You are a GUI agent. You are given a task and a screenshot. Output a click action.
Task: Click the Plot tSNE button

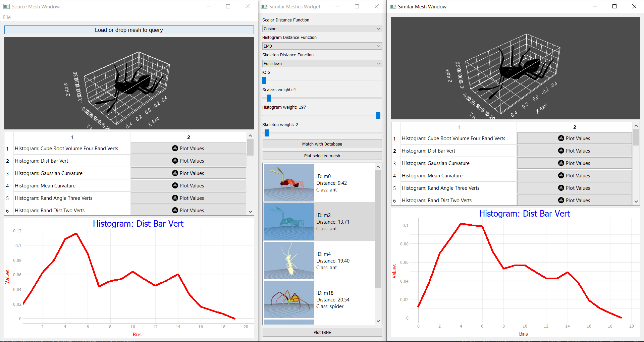click(x=322, y=332)
